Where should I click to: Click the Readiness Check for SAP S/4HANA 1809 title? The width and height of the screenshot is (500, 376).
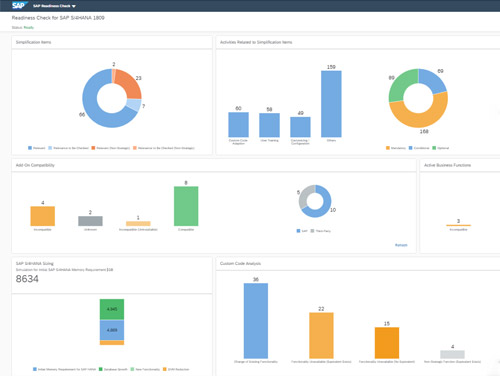tap(58, 18)
